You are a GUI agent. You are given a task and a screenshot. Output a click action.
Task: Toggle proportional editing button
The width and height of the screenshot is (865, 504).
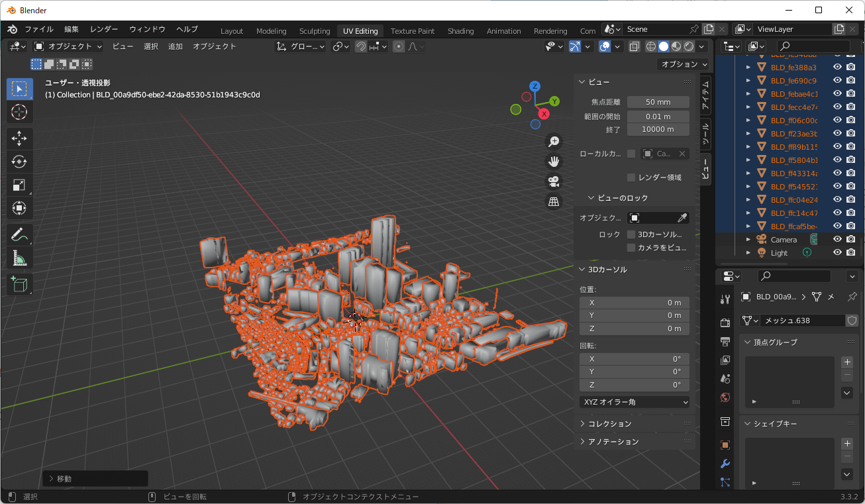pos(399,46)
